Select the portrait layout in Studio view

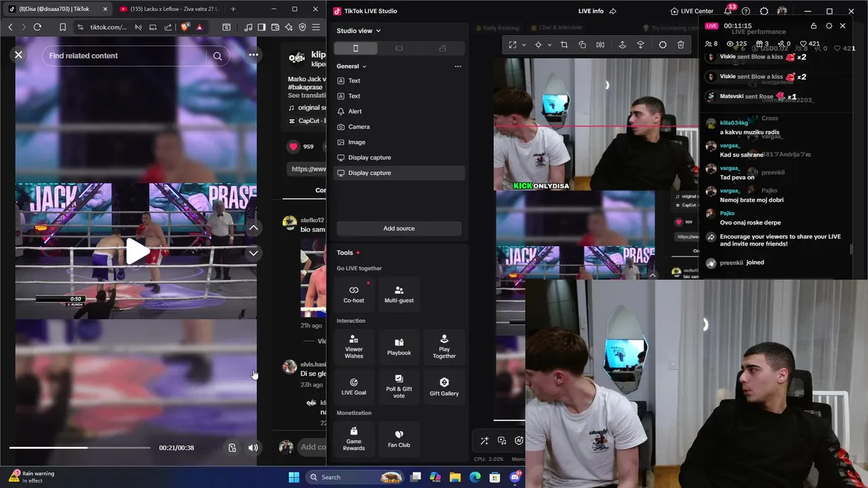coord(355,48)
